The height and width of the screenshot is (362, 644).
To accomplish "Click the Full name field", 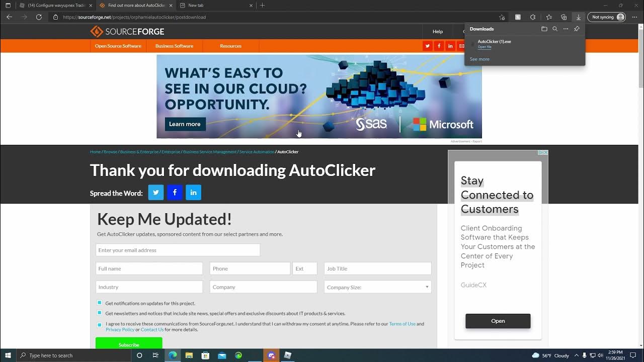I will click(x=149, y=268).
